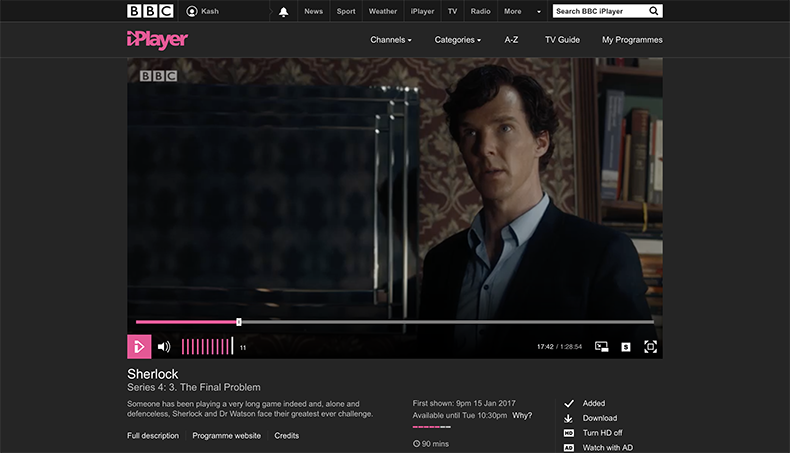
Task: Expand the More menu arrow
Action: [x=539, y=12]
